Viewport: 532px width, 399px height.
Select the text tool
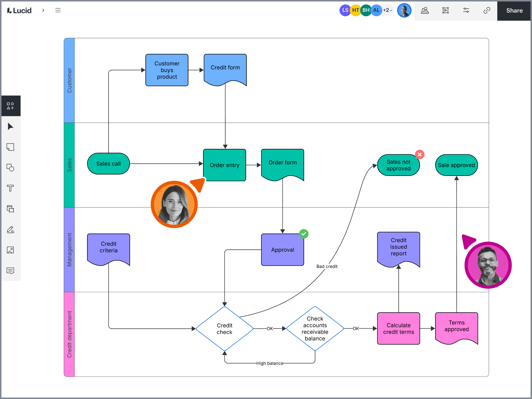click(x=10, y=188)
